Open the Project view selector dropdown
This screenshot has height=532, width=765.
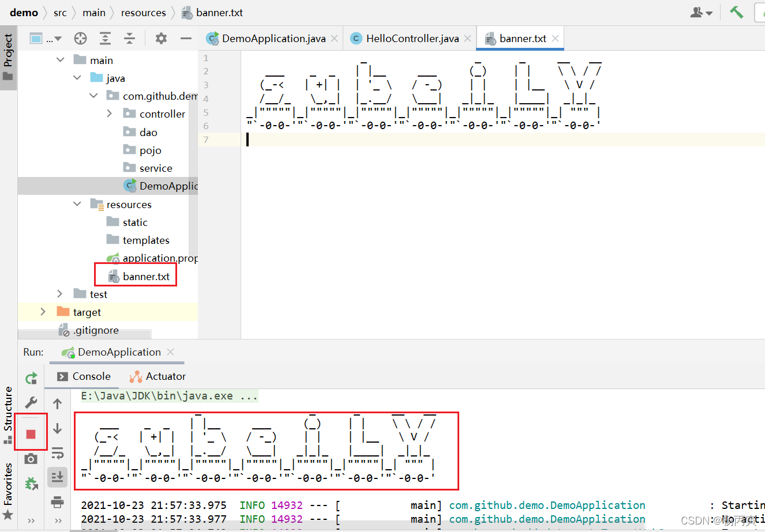coord(46,39)
